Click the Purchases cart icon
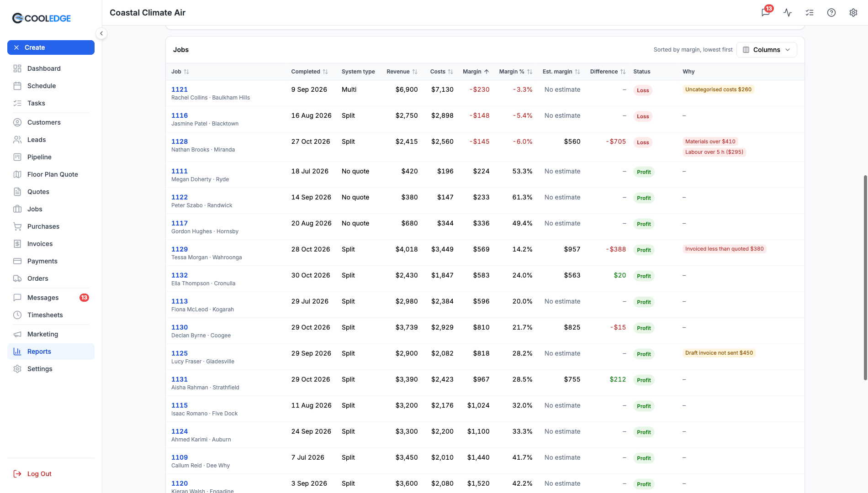 tap(17, 226)
